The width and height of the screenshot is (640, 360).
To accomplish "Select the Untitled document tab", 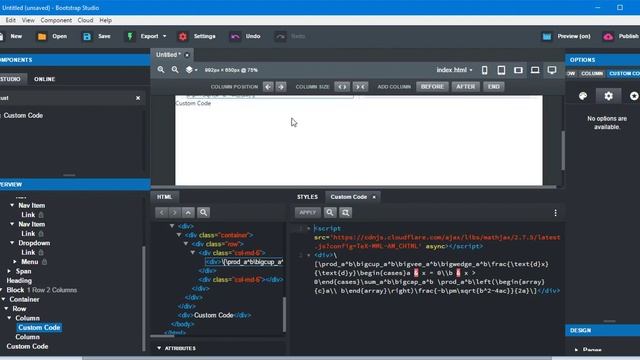I will point(168,55).
